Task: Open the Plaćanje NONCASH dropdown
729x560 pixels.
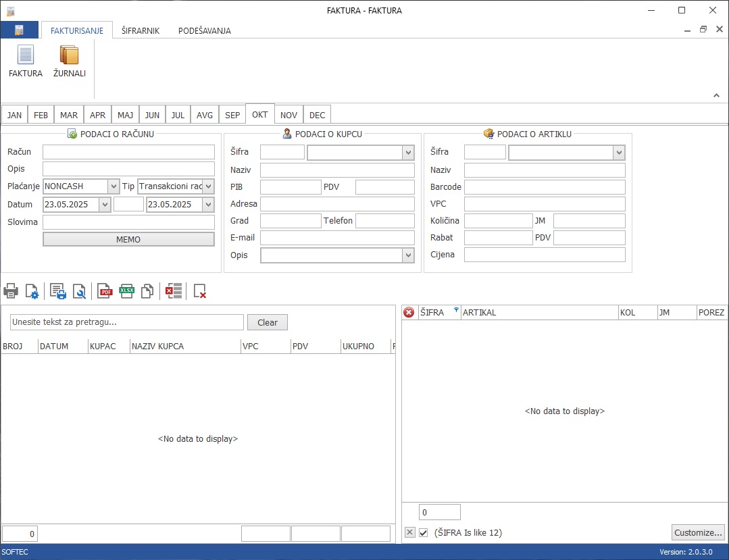Action: coord(114,186)
